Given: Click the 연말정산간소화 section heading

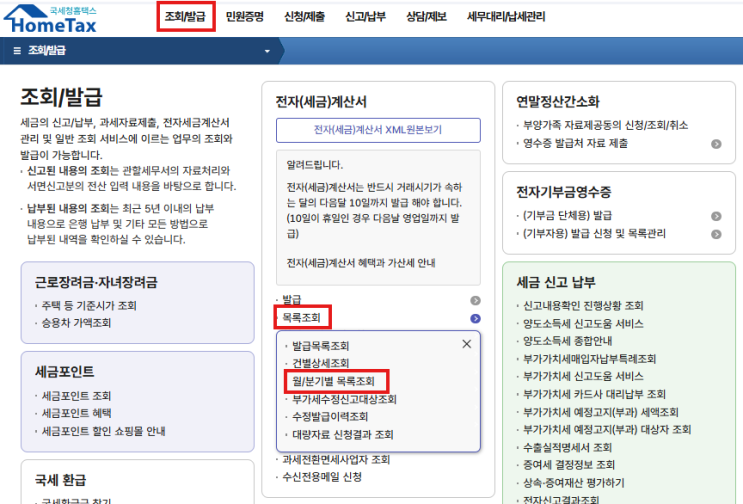Looking at the screenshot, I should 558,101.
